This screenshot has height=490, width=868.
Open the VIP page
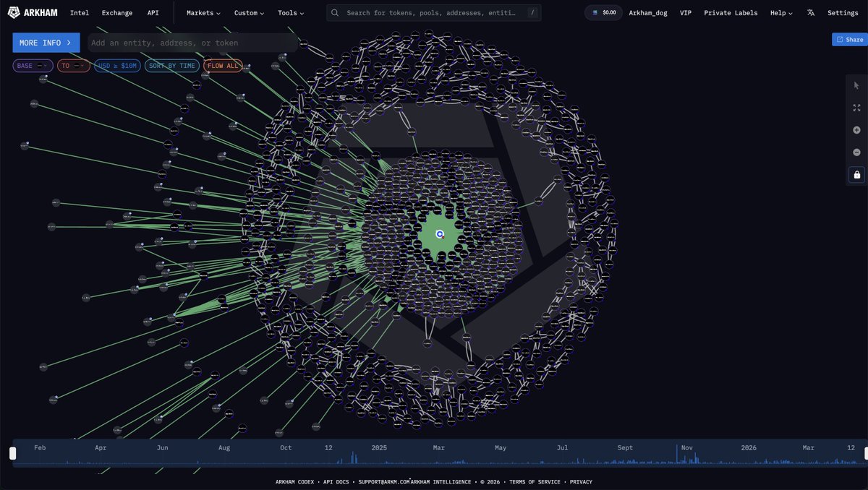pos(686,13)
